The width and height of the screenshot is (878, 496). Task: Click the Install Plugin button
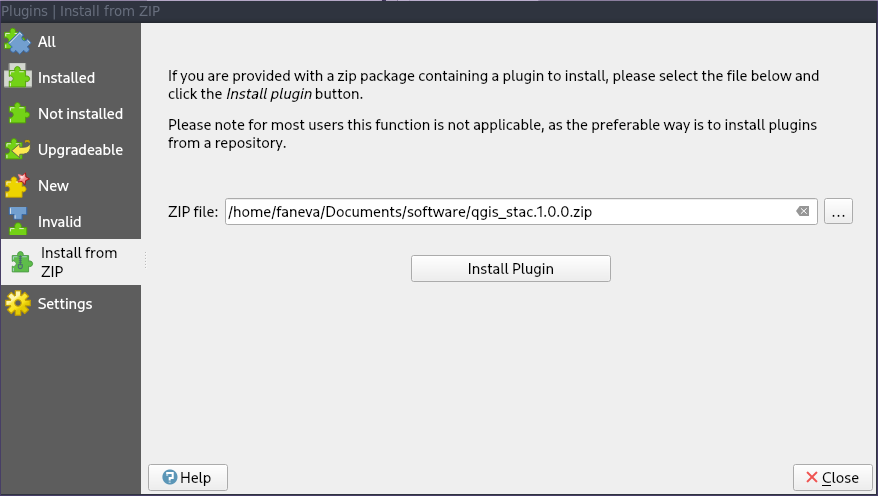point(511,269)
